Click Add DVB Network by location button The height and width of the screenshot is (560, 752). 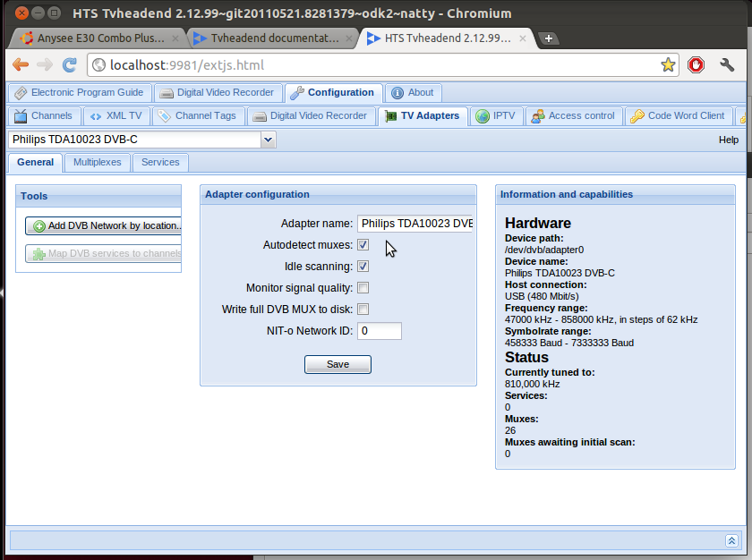coord(103,226)
